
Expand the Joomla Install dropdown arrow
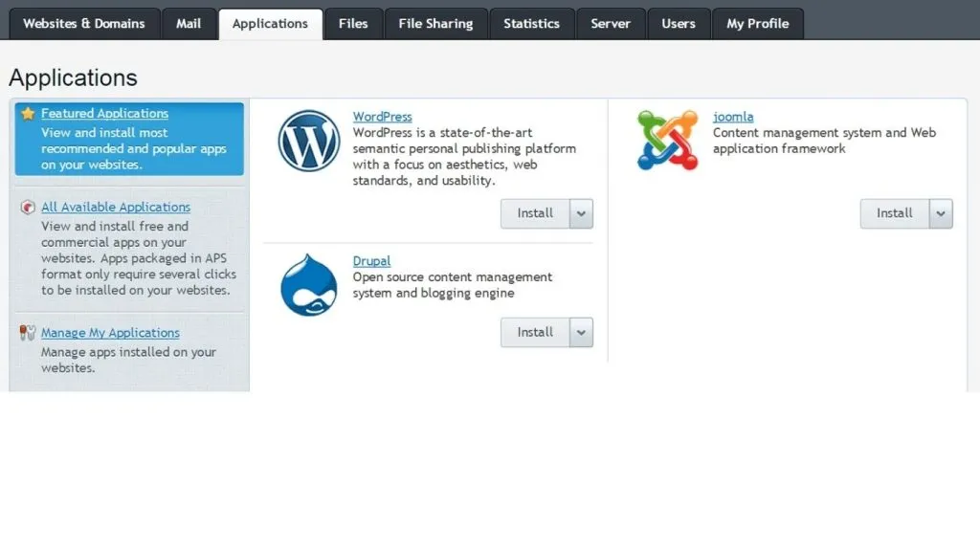pos(941,213)
